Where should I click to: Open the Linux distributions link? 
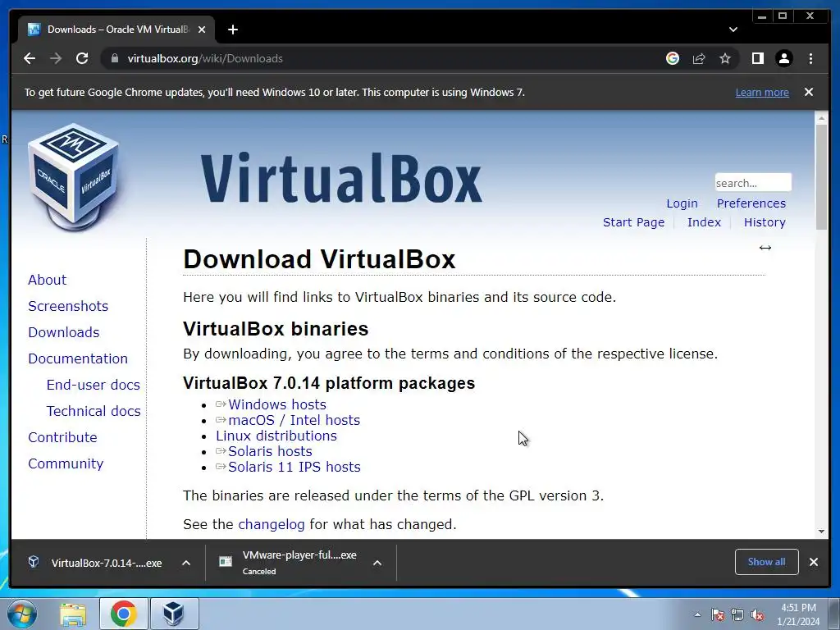pyautogui.click(x=276, y=436)
